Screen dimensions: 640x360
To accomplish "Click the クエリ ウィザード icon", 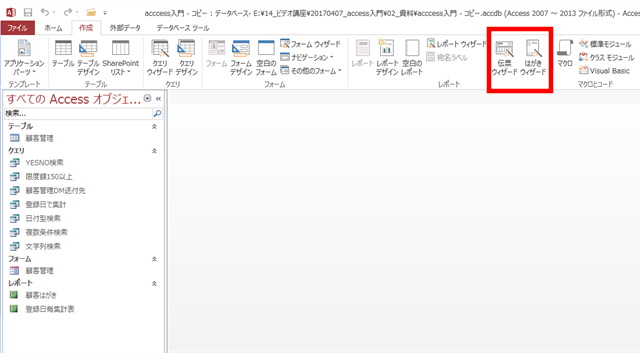I will (160, 58).
